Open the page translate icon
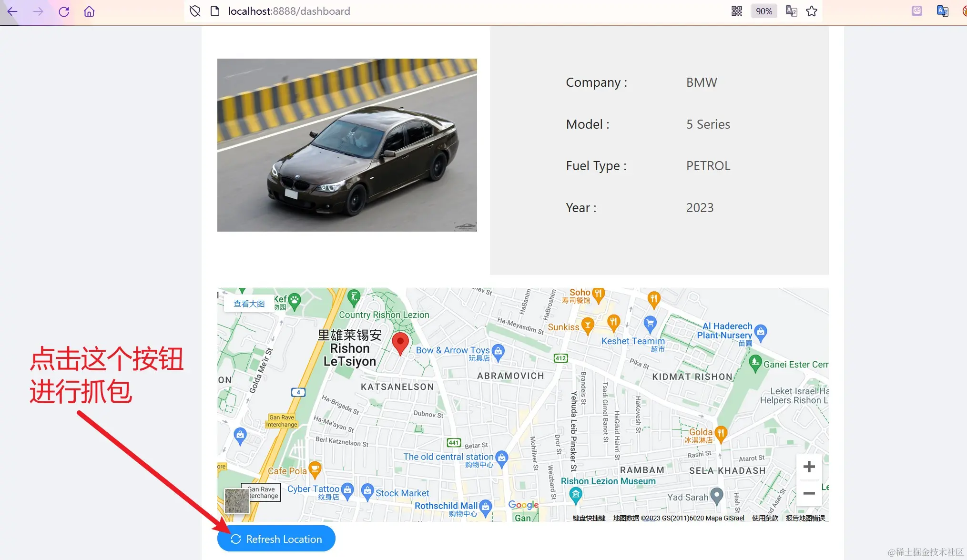This screenshot has width=967, height=560. pyautogui.click(x=791, y=11)
